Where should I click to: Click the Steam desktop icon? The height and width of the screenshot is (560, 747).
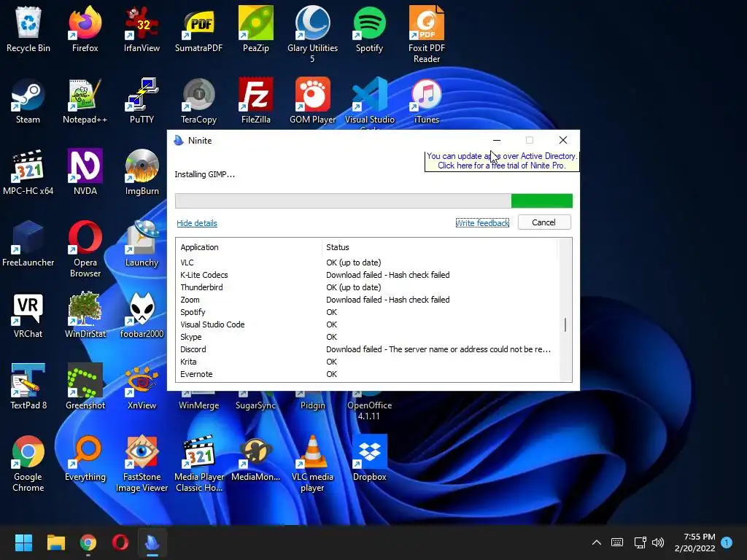click(28, 101)
